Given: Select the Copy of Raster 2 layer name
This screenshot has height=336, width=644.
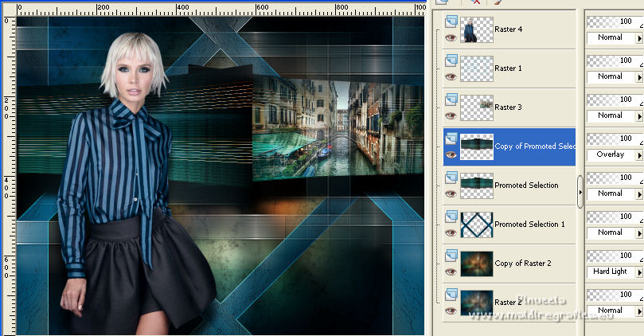Looking at the screenshot, I should pyautogui.click(x=523, y=264).
